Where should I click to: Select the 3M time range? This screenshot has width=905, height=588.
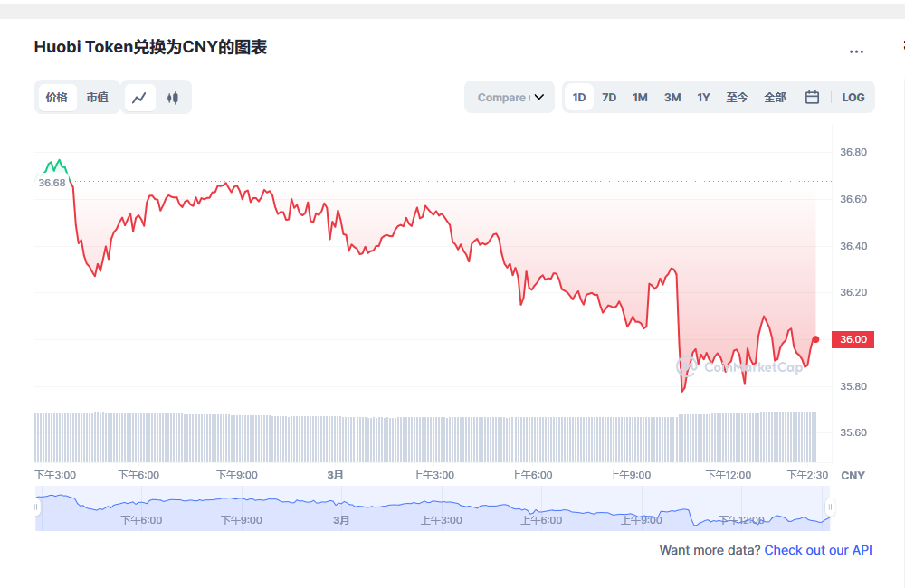pos(672,97)
